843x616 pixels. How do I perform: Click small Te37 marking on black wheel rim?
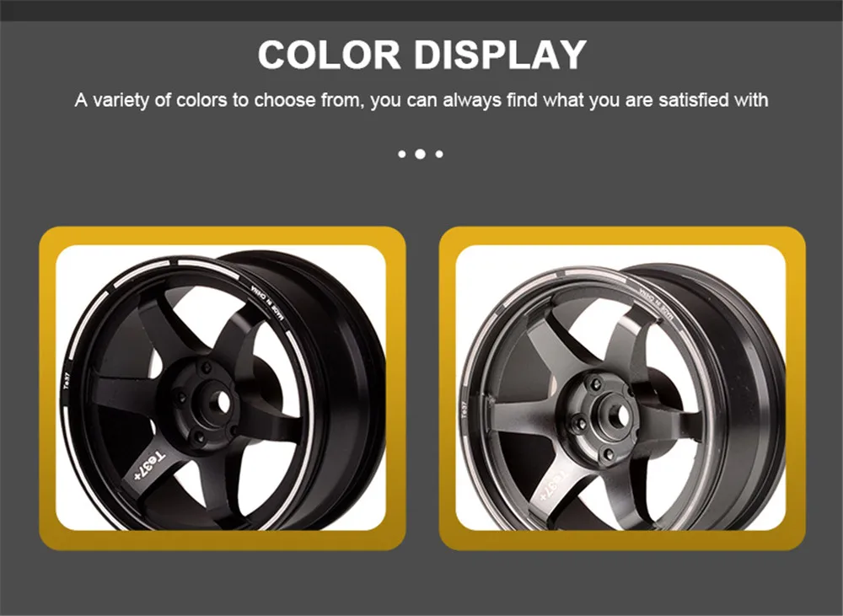pos(67,380)
